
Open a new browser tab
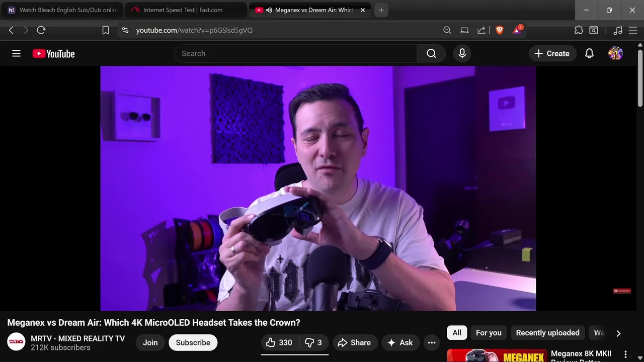click(381, 10)
